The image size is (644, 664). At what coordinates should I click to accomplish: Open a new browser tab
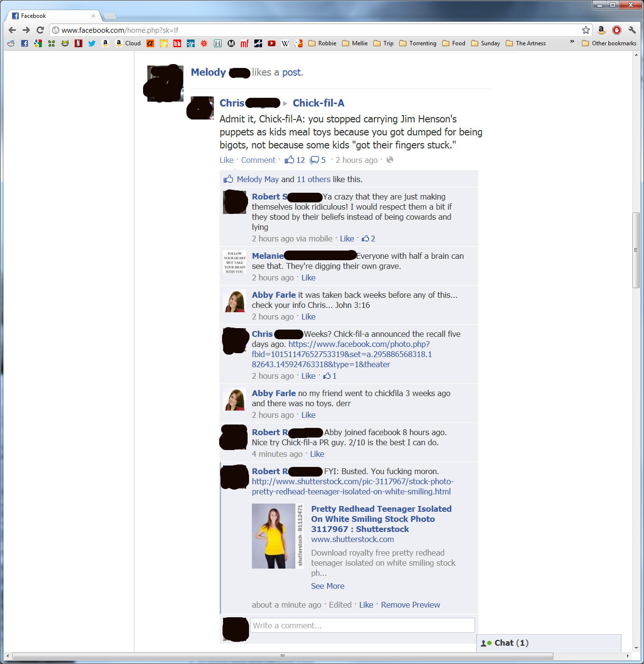pos(110,16)
